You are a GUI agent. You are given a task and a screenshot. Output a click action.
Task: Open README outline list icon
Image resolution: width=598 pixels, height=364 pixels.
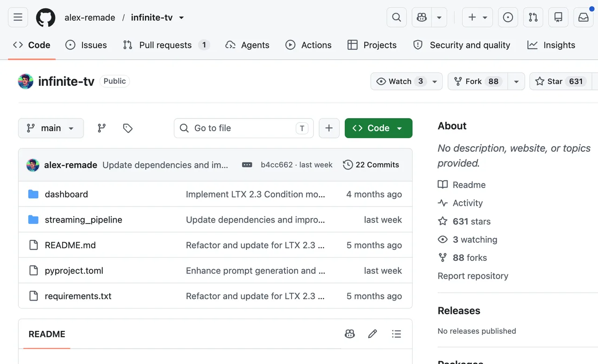tap(397, 334)
